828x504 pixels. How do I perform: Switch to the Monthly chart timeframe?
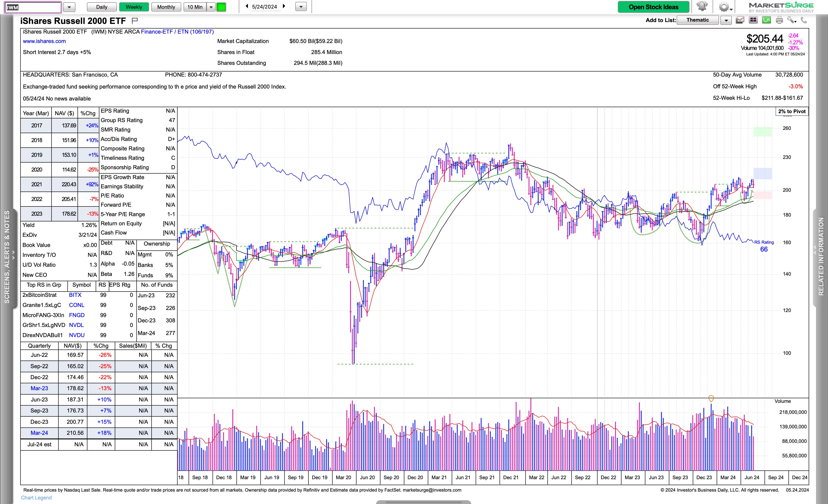pyautogui.click(x=166, y=7)
